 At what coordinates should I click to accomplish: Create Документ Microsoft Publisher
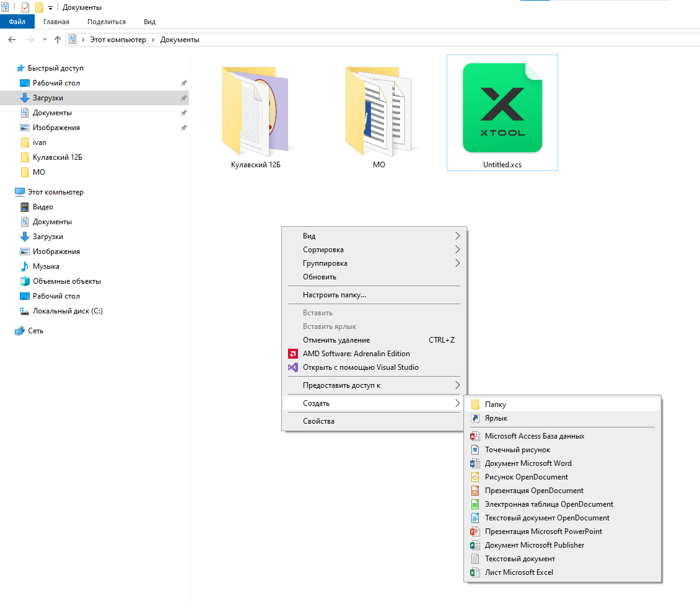[562, 545]
